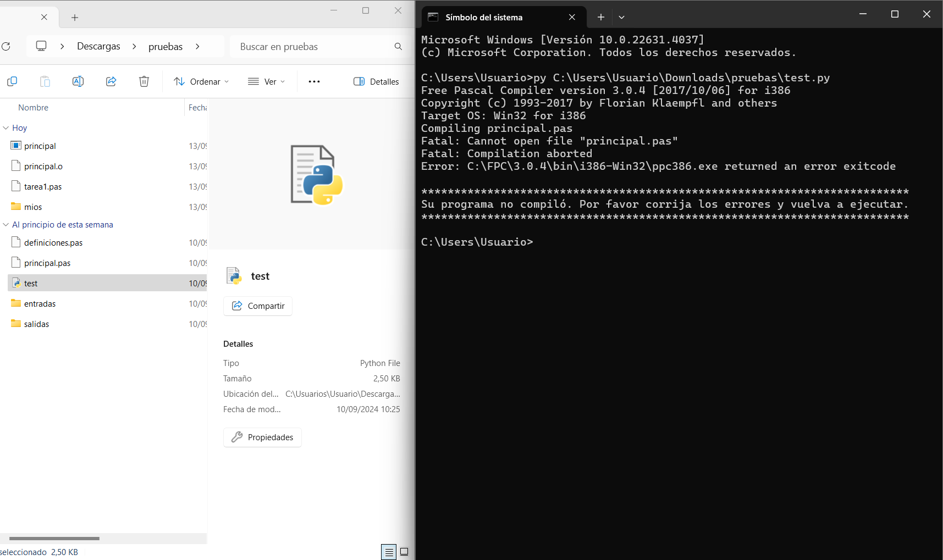Click the This PC monitor icon in breadcrumb

coord(41,46)
